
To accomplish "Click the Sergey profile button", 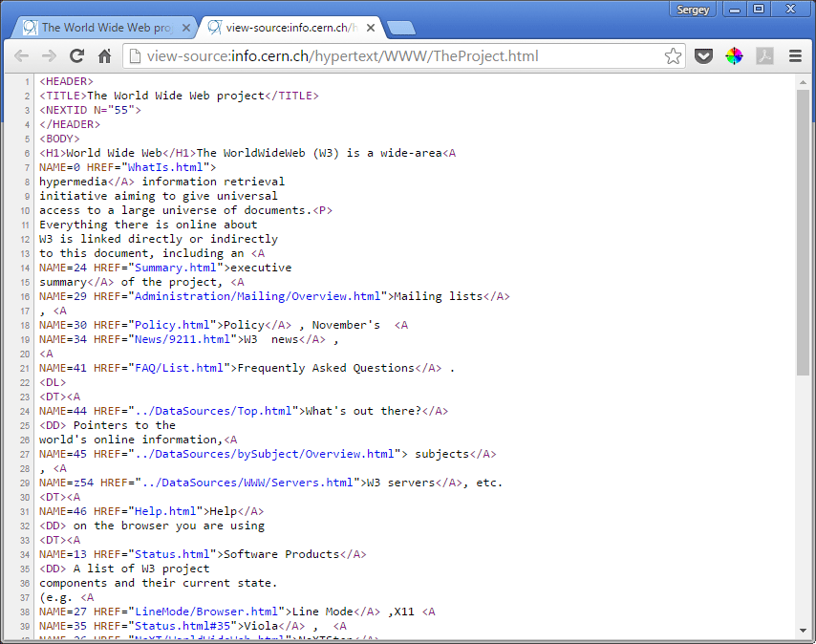I will pyautogui.click(x=693, y=10).
